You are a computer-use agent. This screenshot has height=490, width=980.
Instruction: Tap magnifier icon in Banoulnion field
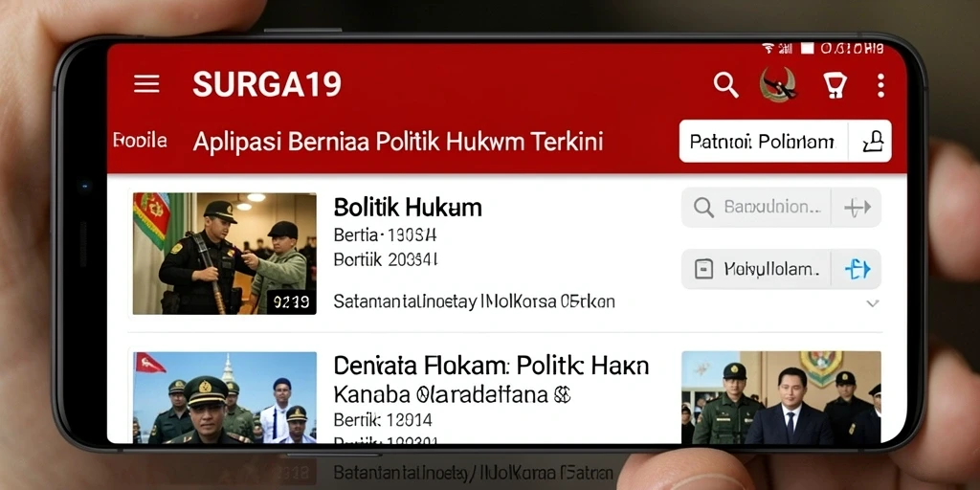[x=703, y=208]
